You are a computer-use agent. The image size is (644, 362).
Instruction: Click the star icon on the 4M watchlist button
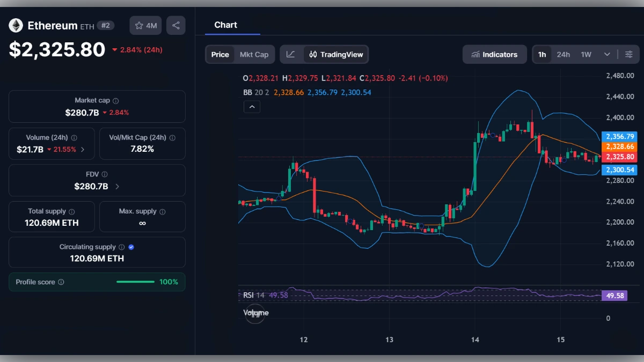coord(138,25)
